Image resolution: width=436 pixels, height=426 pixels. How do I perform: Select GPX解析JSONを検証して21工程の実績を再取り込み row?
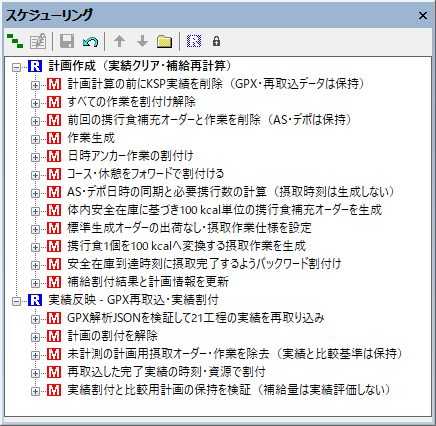pyautogui.click(x=196, y=318)
